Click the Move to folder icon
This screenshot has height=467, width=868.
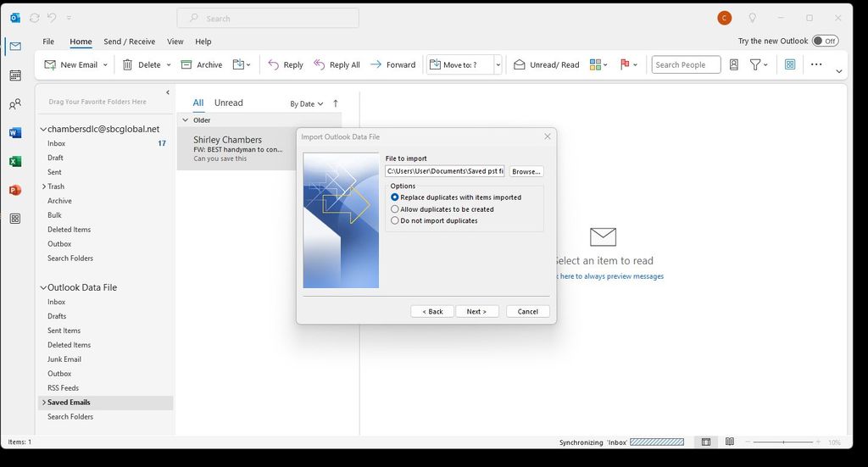pyautogui.click(x=238, y=64)
